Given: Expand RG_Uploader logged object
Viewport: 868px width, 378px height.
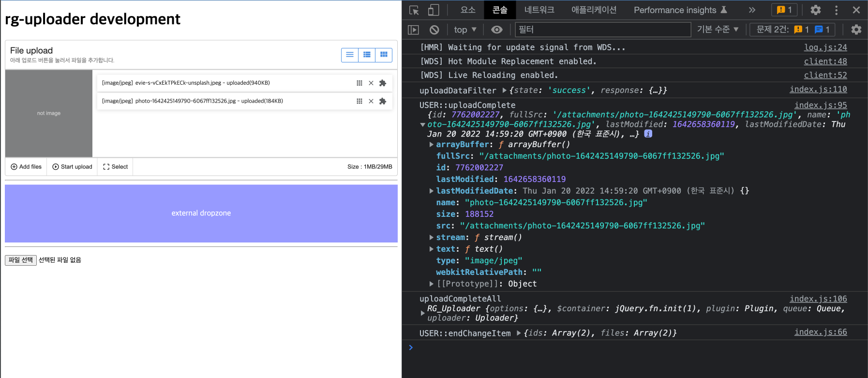Looking at the screenshot, I should [x=422, y=313].
